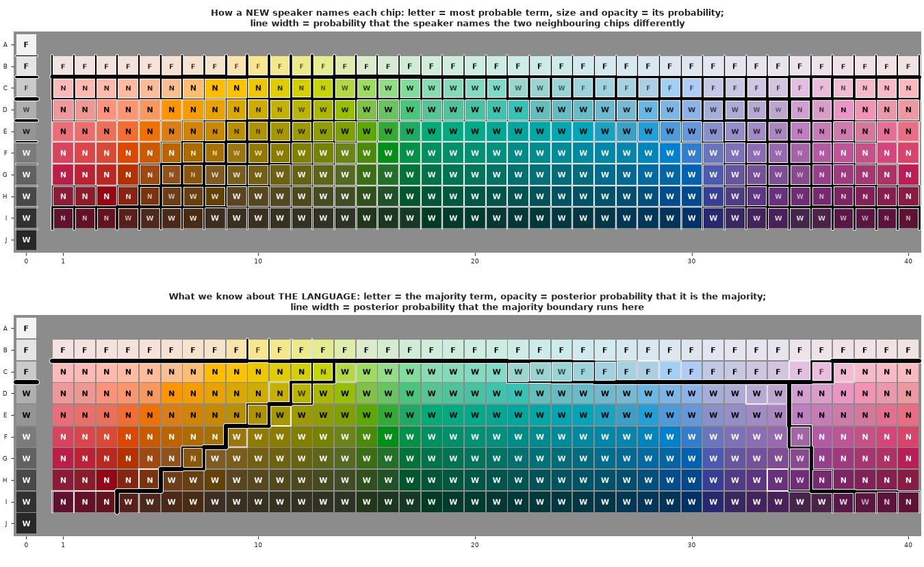Pick the green W chip at row F, column 20 in the top chart

tap(474, 153)
